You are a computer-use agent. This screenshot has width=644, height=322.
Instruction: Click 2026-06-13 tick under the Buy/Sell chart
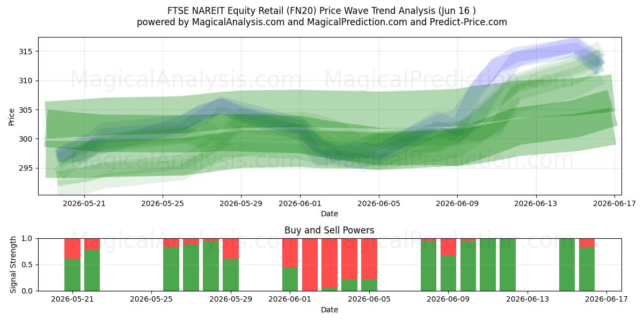(x=528, y=299)
